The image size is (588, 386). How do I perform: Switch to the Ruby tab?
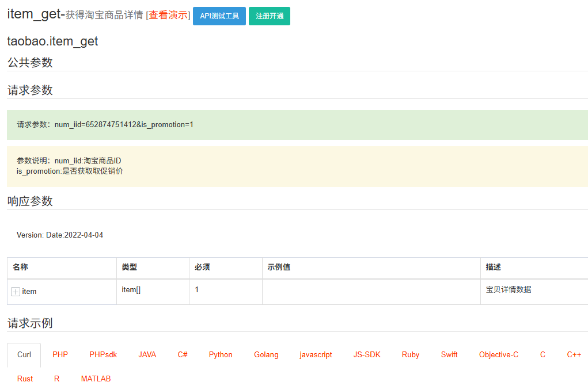pyautogui.click(x=411, y=354)
